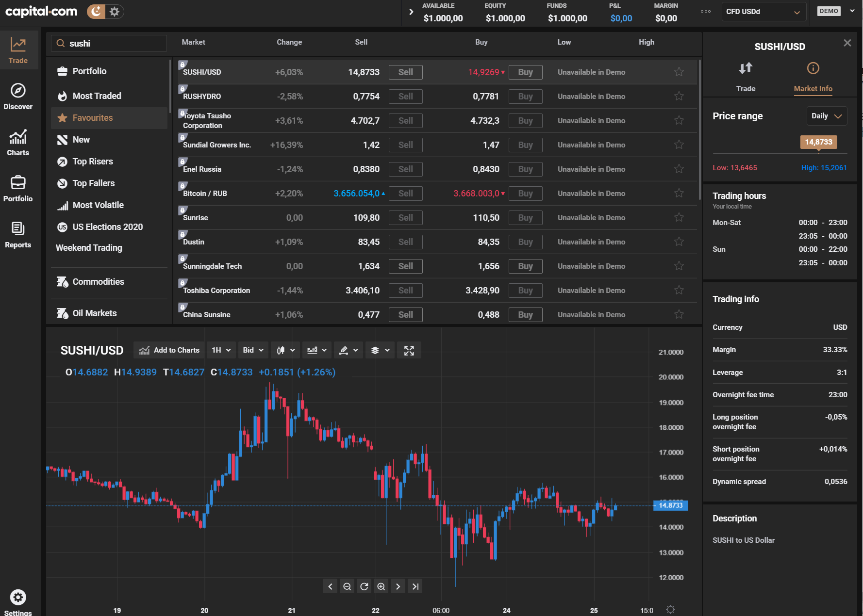Screen dimensions: 863x616
Task: Click the 14.8733 current price label on chart
Action: (x=671, y=505)
